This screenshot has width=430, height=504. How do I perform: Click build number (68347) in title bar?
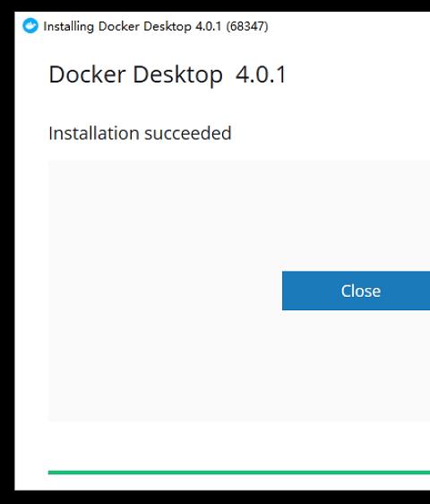(x=247, y=26)
